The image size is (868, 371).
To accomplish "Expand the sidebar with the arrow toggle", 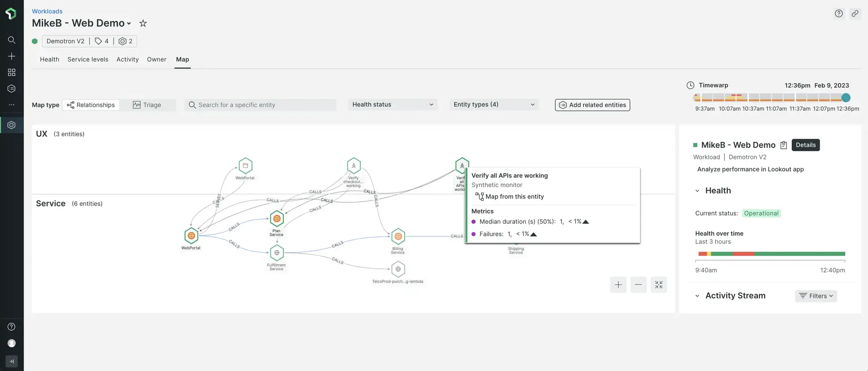I will 12,361.
